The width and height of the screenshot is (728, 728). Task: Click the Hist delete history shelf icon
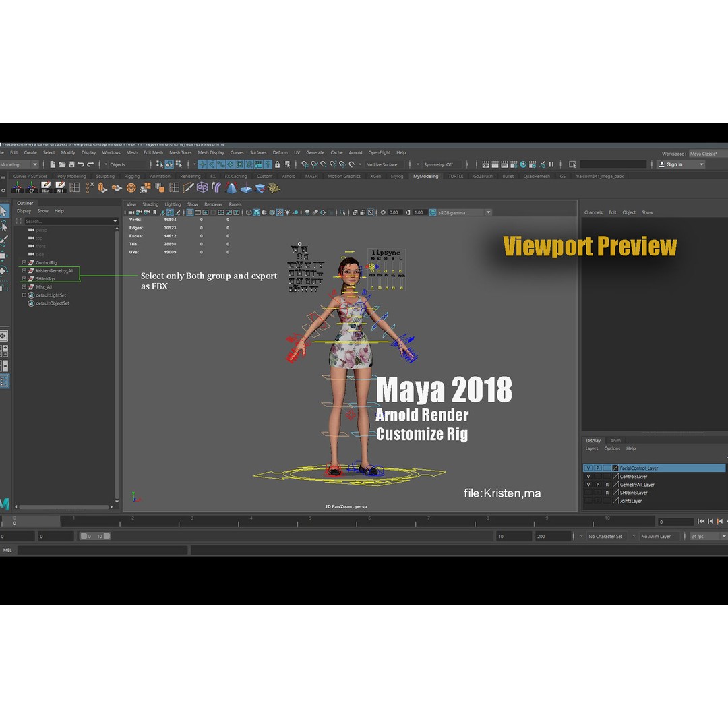tap(46, 187)
